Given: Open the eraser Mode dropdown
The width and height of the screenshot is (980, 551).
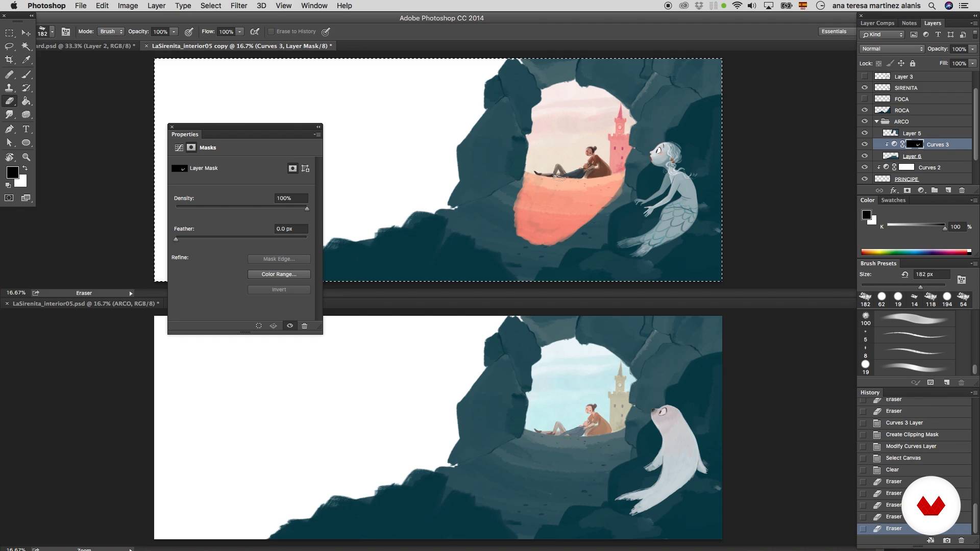Looking at the screenshot, I should click(x=111, y=32).
